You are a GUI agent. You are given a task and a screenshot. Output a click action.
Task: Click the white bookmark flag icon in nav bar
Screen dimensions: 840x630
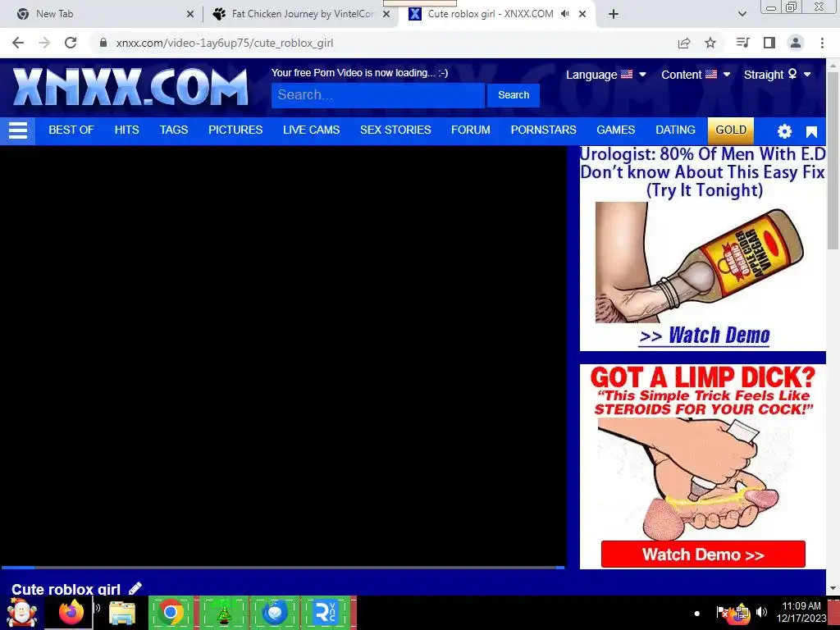coord(811,132)
